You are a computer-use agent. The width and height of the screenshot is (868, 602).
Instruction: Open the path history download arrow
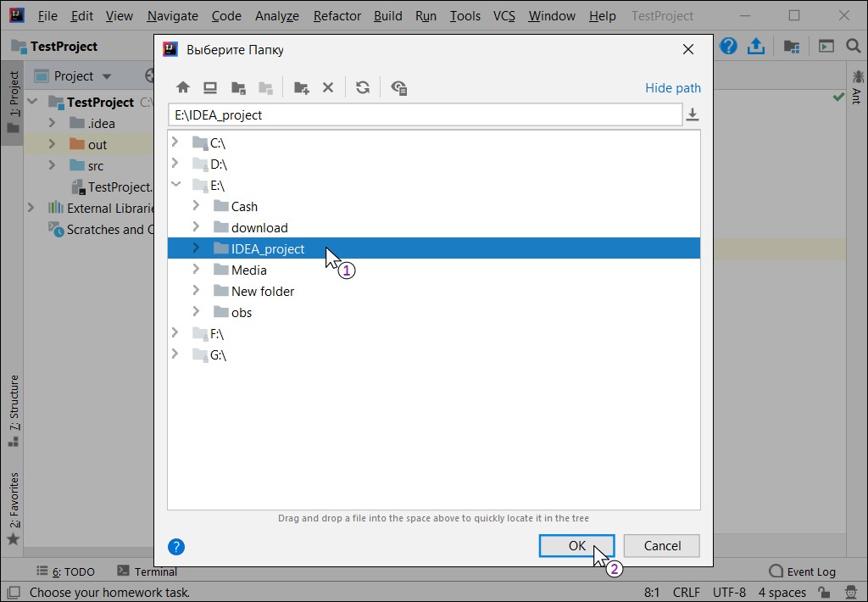pos(693,114)
